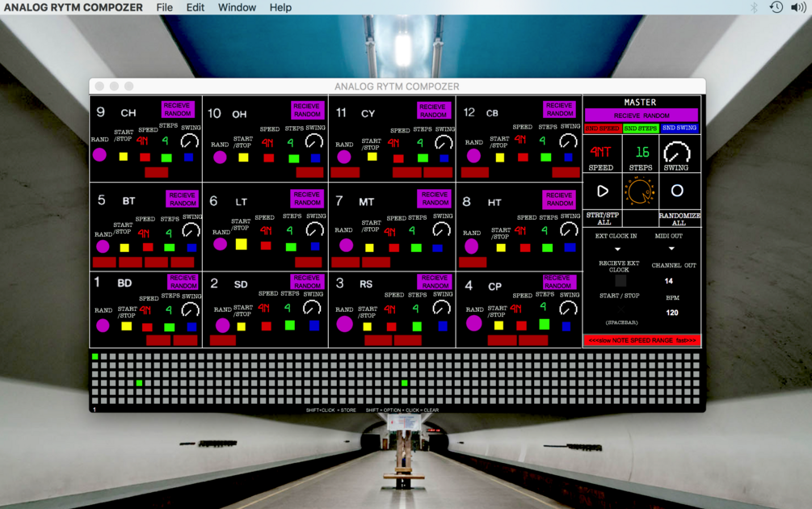The image size is (812, 509).
Task: Open the File menu
Action: 164,7
